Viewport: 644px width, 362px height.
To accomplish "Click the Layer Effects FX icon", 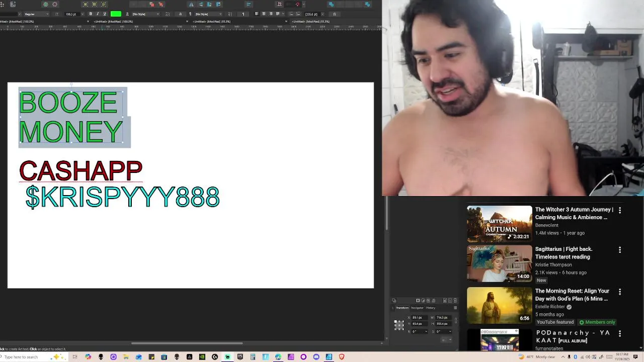I will click(x=428, y=301).
